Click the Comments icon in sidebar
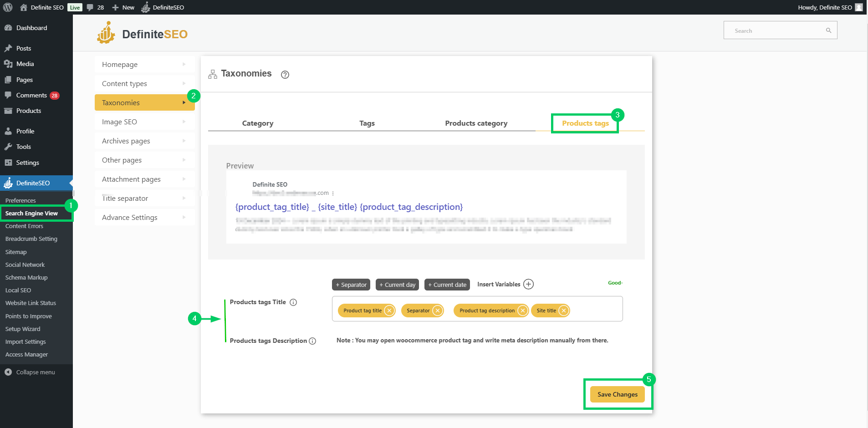The height and width of the screenshot is (428, 868). [x=8, y=95]
